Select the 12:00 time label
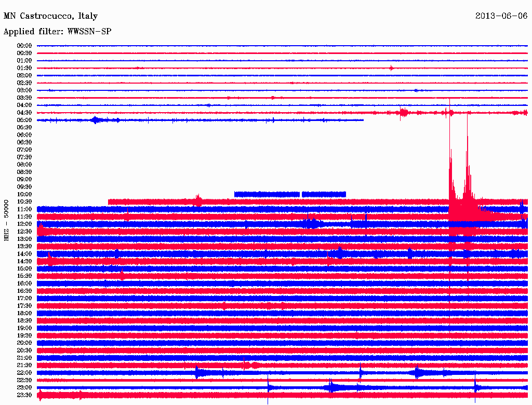This screenshot has height=405, width=532. pyautogui.click(x=24, y=224)
